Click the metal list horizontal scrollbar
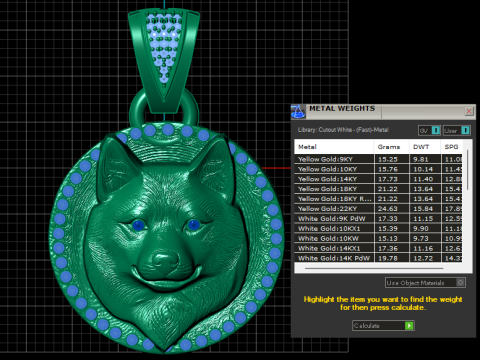 pos(374,268)
